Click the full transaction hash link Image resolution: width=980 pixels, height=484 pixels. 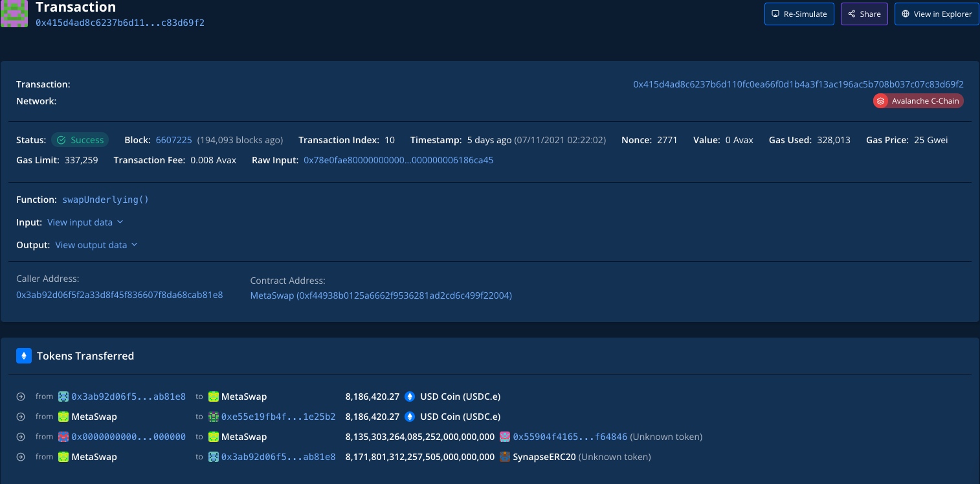tap(798, 84)
